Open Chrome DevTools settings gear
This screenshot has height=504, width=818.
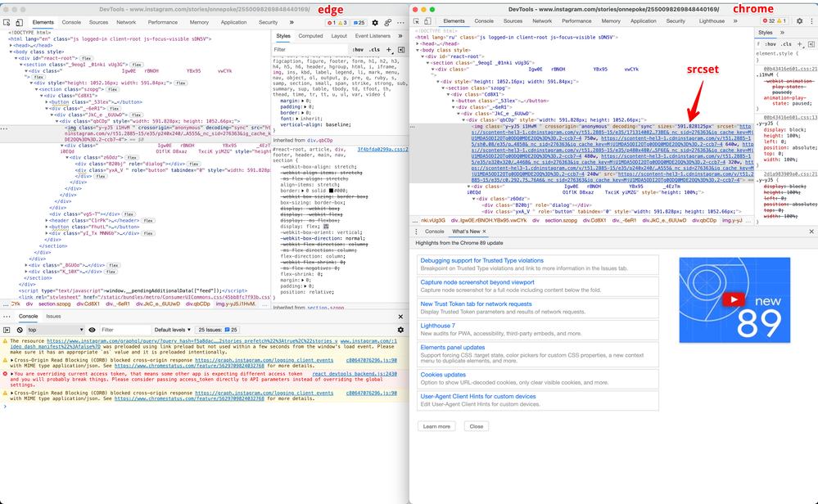(x=799, y=21)
